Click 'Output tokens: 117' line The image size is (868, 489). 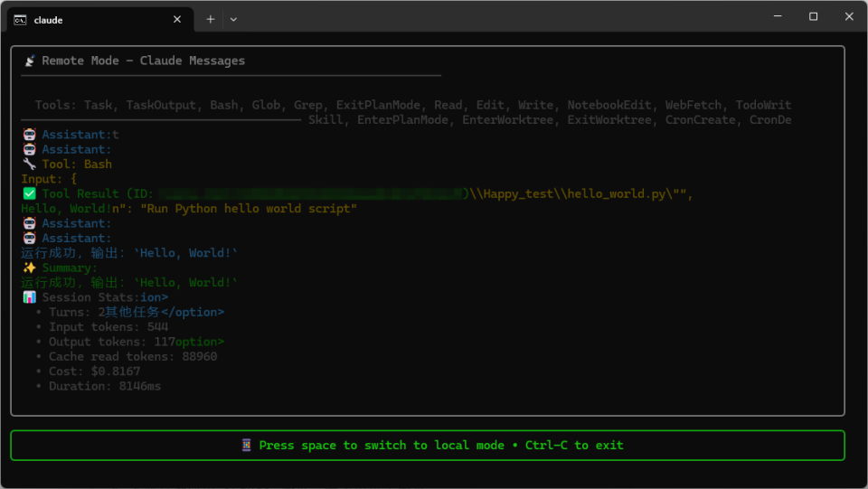coord(112,342)
